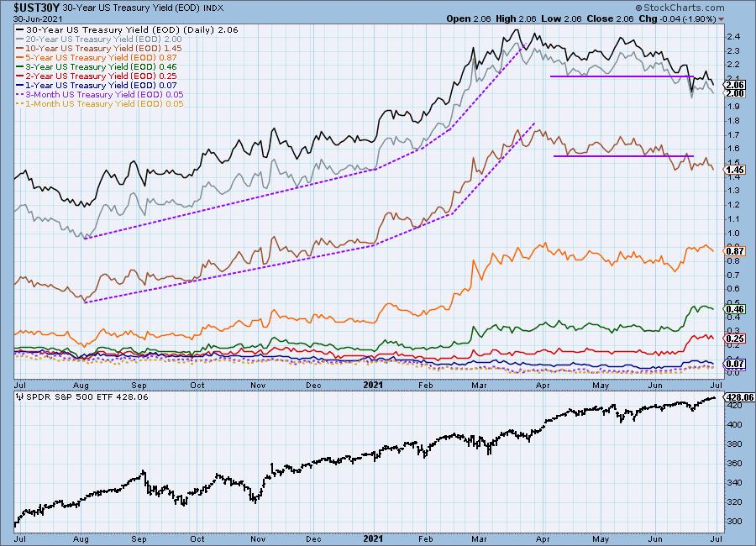Click the green swatch of 3-Year yield legend

tap(20, 66)
